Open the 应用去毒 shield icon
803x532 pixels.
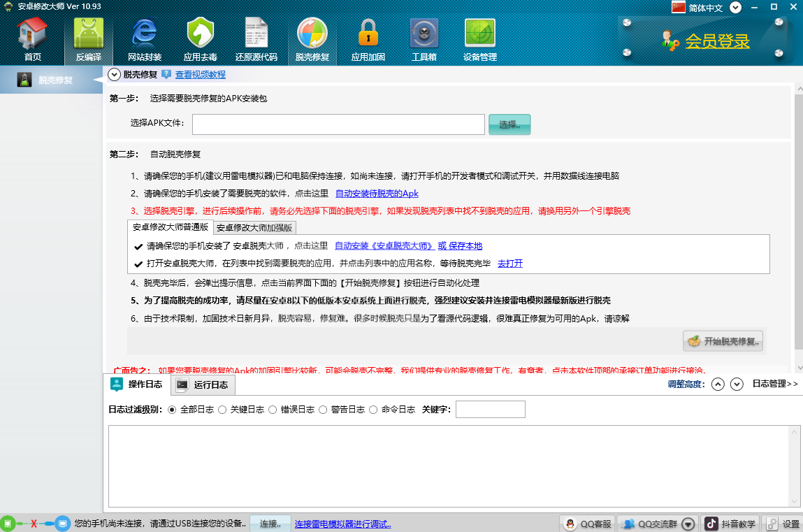(x=201, y=39)
